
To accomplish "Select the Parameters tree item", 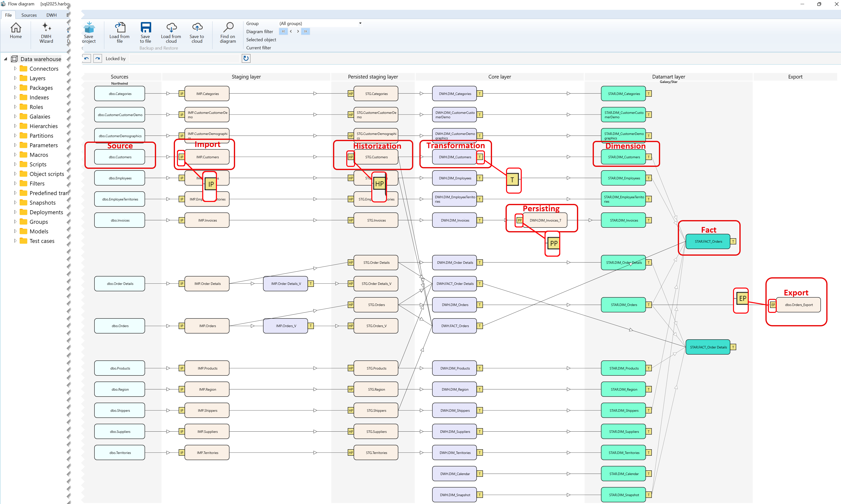I will point(43,145).
